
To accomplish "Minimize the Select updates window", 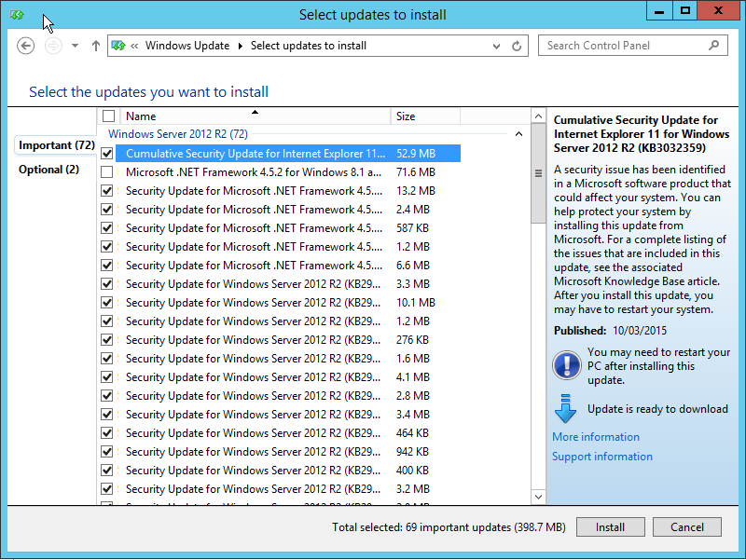I will coord(659,10).
